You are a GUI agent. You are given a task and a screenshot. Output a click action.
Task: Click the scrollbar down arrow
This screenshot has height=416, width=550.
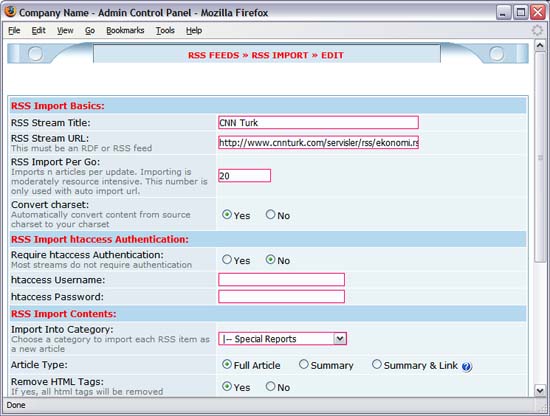(x=540, y=390)
